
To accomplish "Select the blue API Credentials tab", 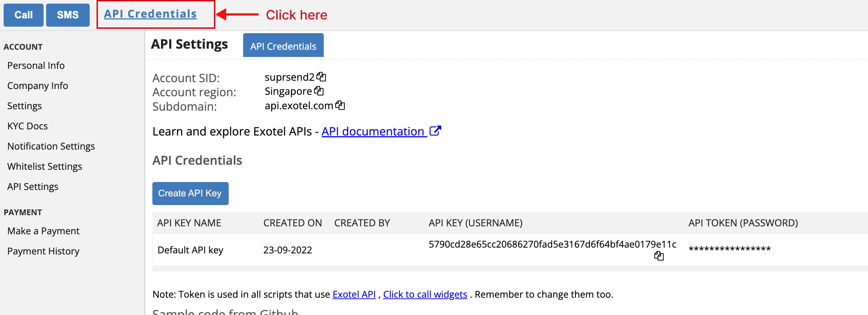I will [x=283, y=45].
